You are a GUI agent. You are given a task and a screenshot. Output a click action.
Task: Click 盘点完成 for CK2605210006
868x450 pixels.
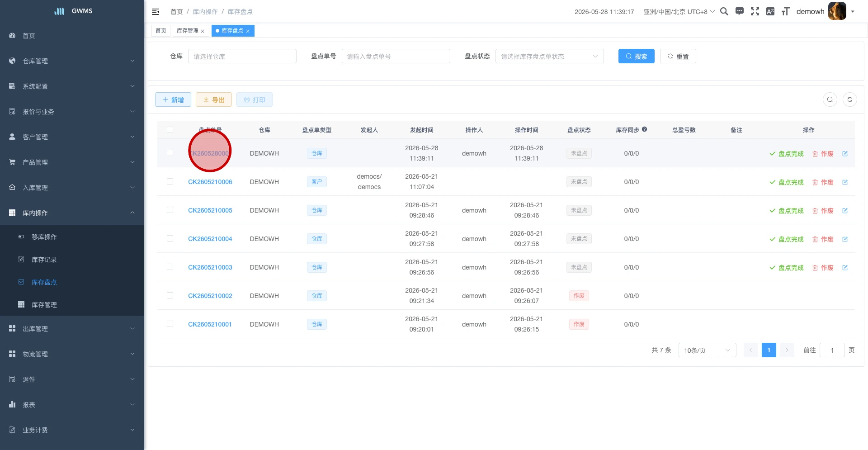click(787, 182)
